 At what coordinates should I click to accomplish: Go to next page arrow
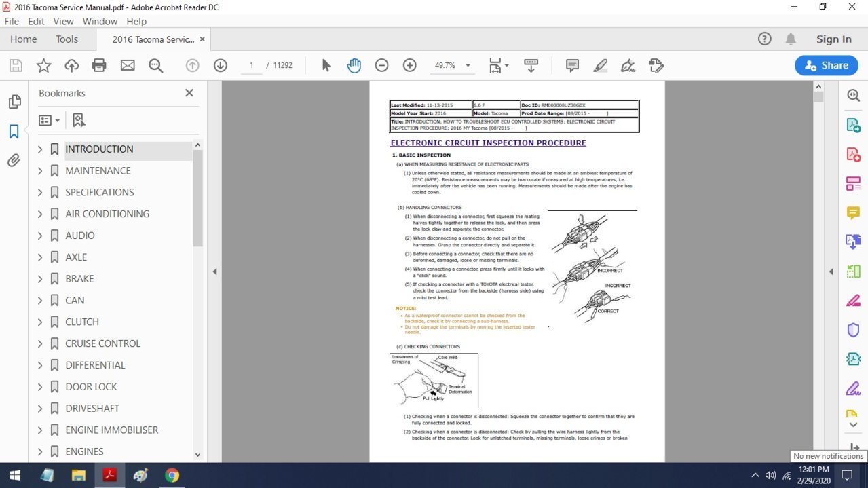click(220, 66)
